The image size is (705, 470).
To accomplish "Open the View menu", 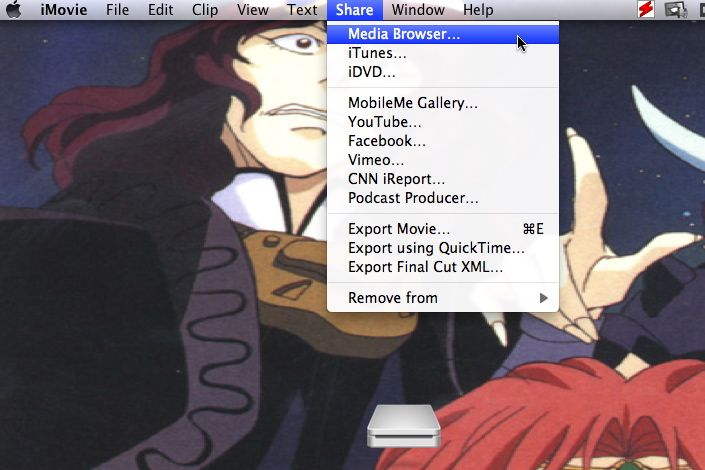I will (253, 9).
